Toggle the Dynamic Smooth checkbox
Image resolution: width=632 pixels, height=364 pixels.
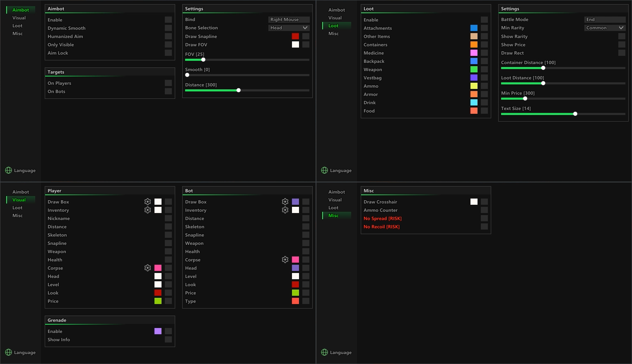point(168,28)
